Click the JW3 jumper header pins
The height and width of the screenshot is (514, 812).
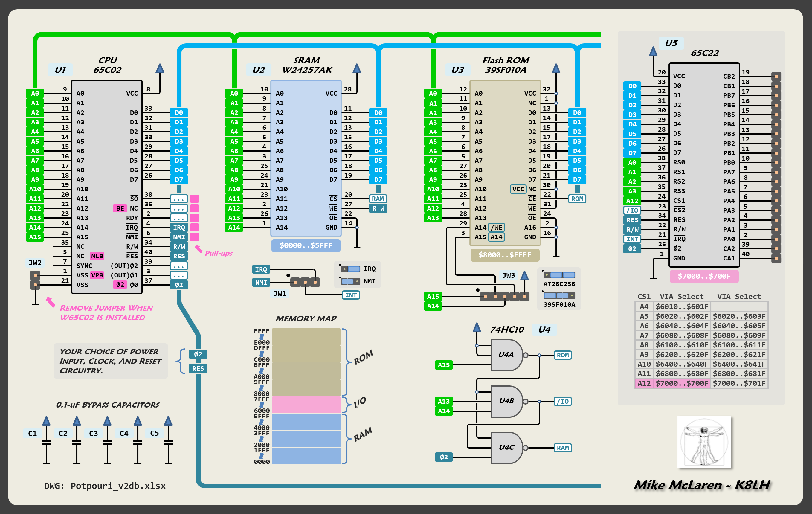pos(504,296)
